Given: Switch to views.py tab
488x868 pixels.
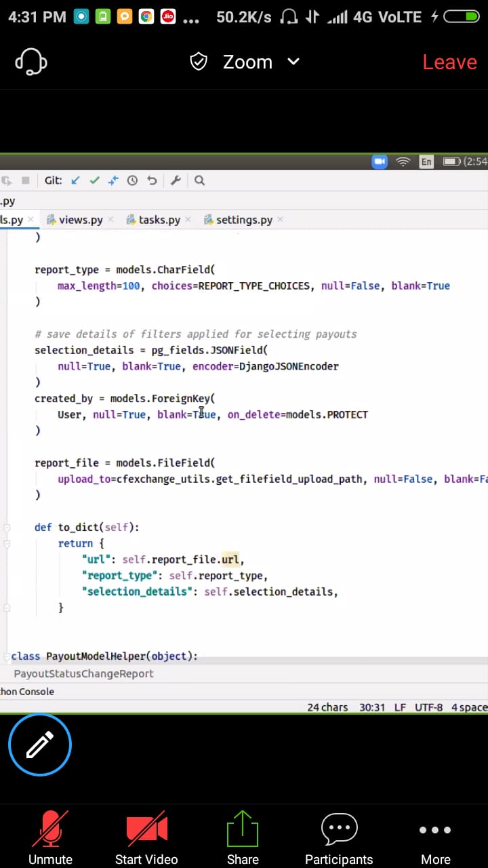Looking at the screenshot, I should point(80,220).
